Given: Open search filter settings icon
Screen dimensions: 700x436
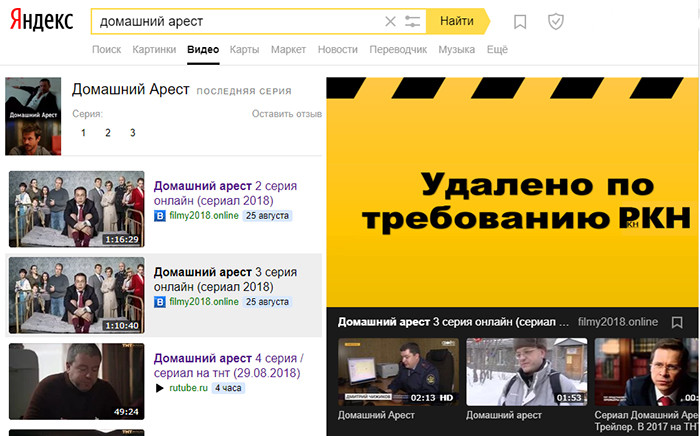Looking at the screenshot, I should click(x=412, y=21).
